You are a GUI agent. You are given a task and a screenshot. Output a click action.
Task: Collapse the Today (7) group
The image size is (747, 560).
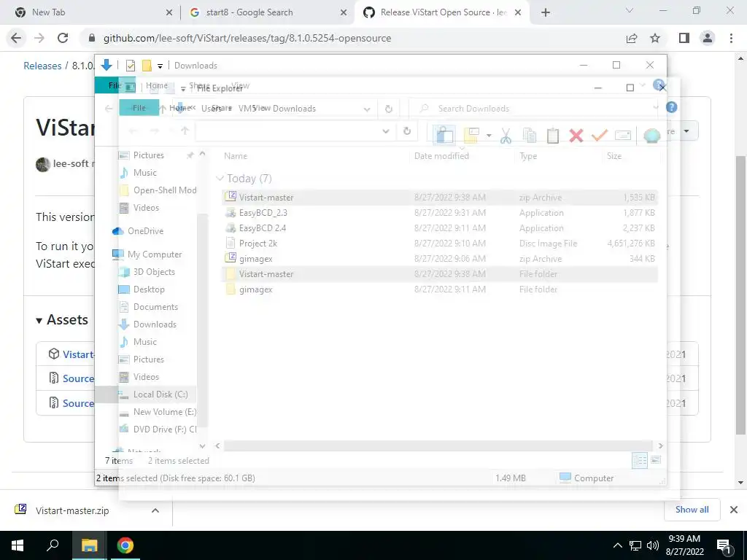click(x=220, y=178)
